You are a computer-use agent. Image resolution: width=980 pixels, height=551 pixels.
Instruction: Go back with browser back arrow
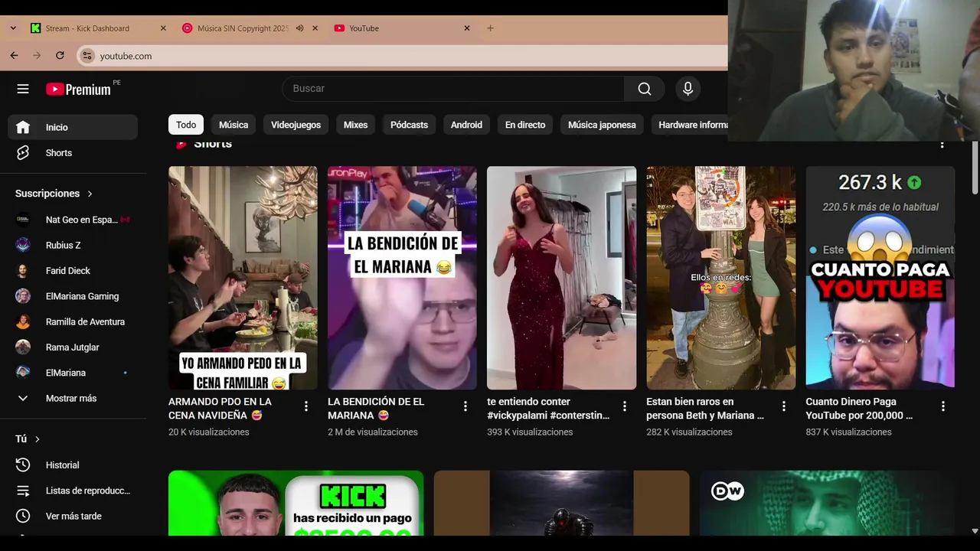[x=14, y=55]
